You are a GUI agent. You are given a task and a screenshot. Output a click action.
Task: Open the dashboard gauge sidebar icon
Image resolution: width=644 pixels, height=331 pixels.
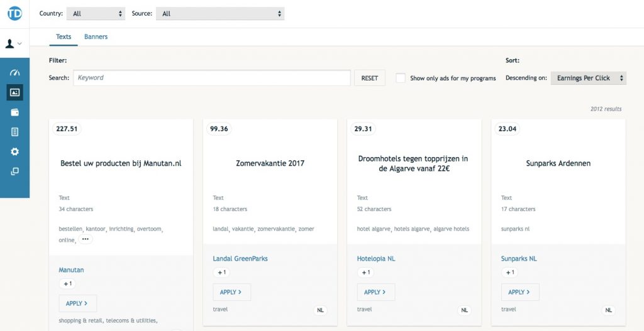15,73
